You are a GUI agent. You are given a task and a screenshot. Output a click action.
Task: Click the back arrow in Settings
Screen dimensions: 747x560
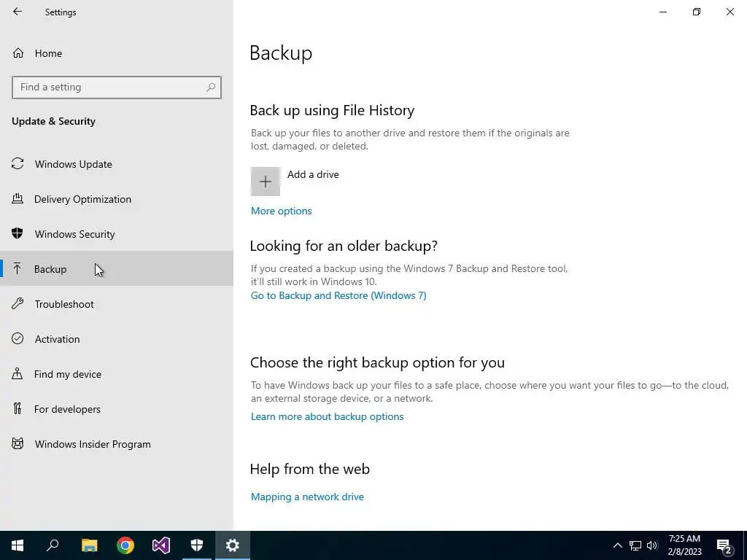pyautogui.click(x=18, y=12)
